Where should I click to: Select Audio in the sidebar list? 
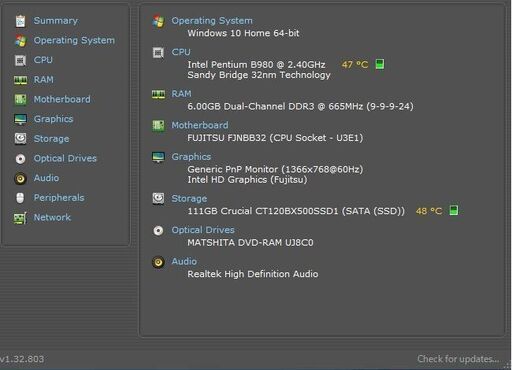[x=46, y=178]
